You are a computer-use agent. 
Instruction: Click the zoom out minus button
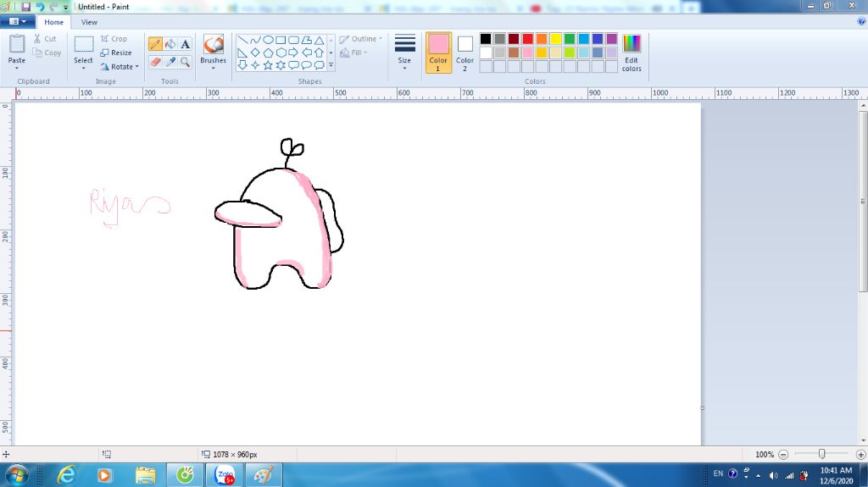click(783, 454)
